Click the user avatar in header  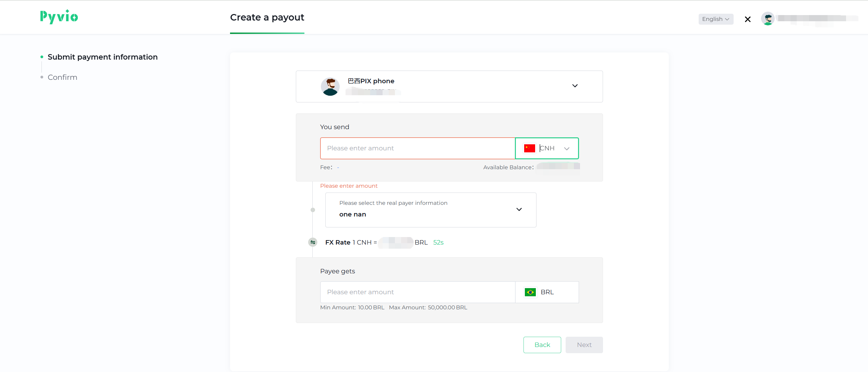768,19
